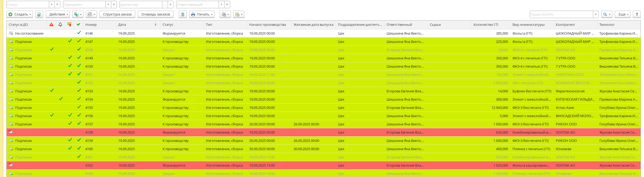Toggle green checkmark in order 4146 row
Screen dimensions: 644x177
pyautogui.click(x=79, y=33)
